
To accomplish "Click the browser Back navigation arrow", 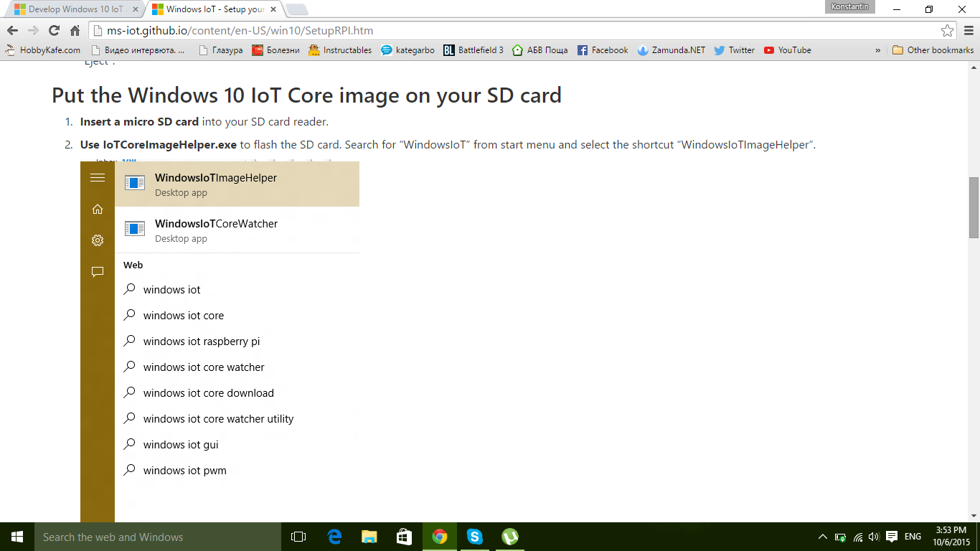I will (11, 31).
